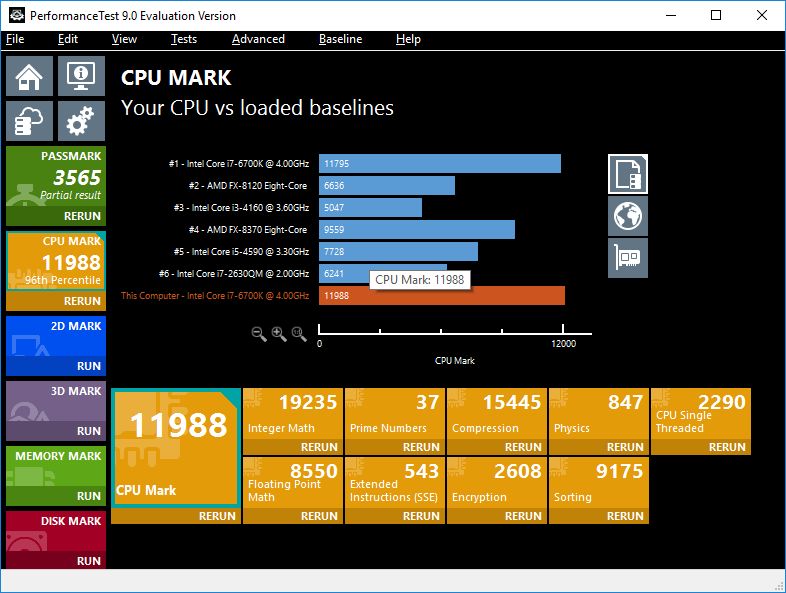Screen dimensions: 786x593
Task: Select the Encryption 2608 tile
Action: (497, 483)
